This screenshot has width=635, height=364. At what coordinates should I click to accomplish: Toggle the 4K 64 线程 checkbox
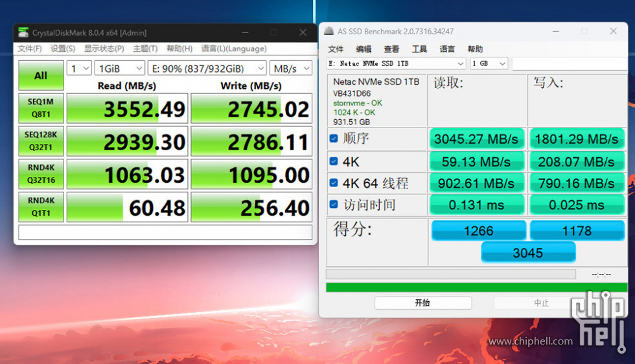[334, 183]
